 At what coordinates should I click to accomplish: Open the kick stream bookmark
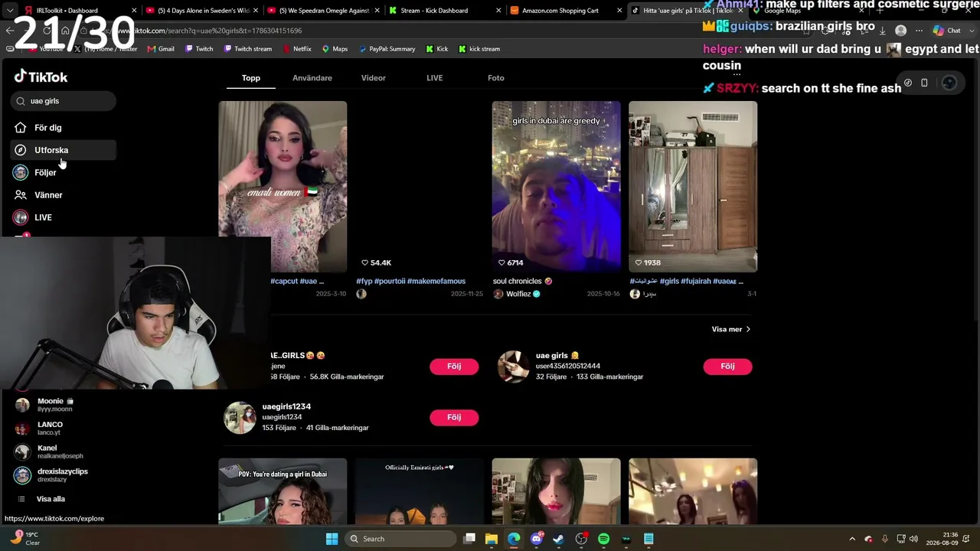click(479, 49)
